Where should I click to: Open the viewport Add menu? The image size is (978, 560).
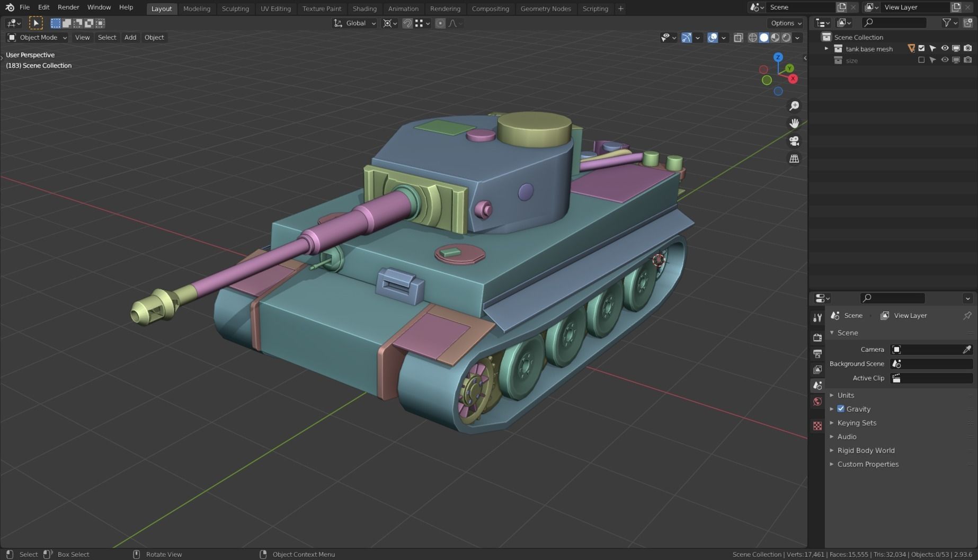130,38
